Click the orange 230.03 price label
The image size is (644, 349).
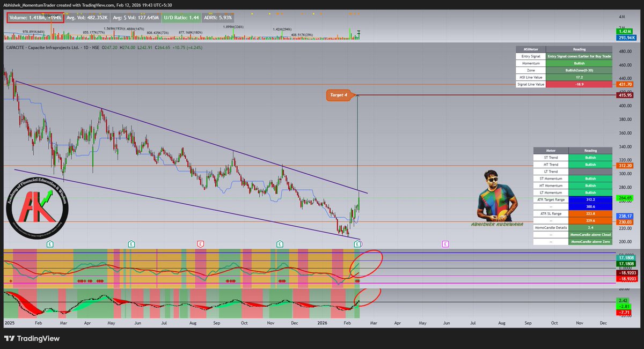point(626,222)
